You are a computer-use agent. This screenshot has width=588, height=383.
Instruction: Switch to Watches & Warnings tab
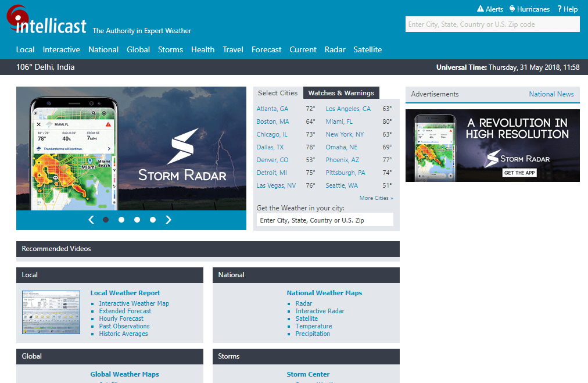coord(341,93)
